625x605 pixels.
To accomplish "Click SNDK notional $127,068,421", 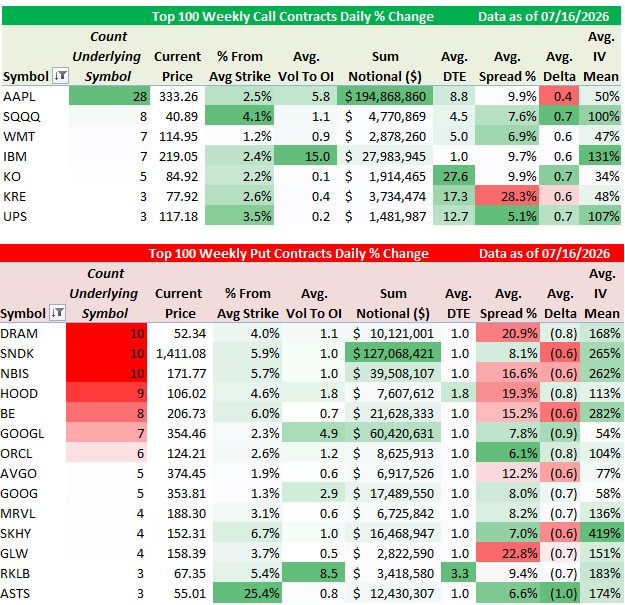I will 393,353.
